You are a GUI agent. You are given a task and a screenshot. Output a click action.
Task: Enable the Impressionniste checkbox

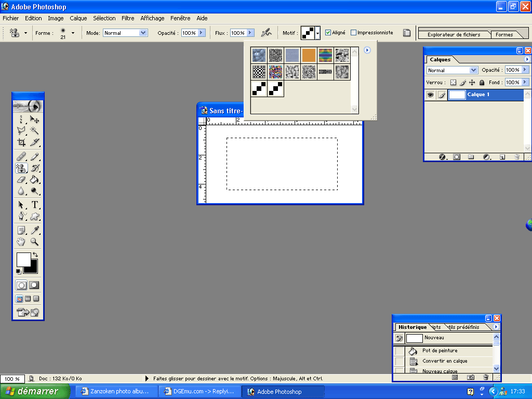pyautogui.click(x=354, y=33)
